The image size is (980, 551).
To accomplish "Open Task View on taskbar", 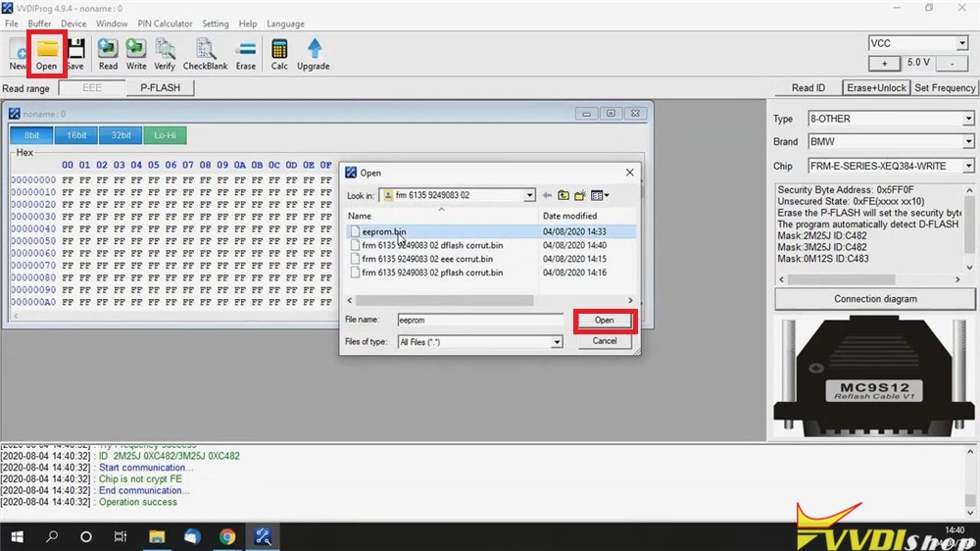I will [120, 536].
